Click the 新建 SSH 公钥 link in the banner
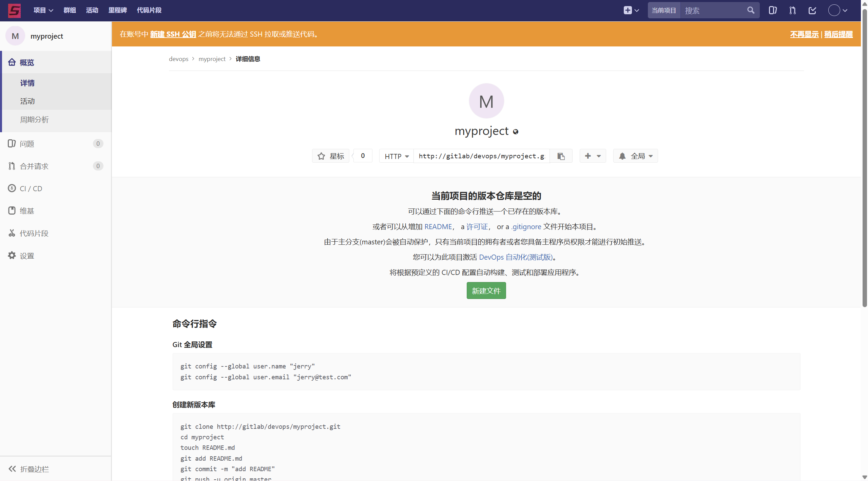This screenshot has height=481, width=868. [x=173, y=34]
